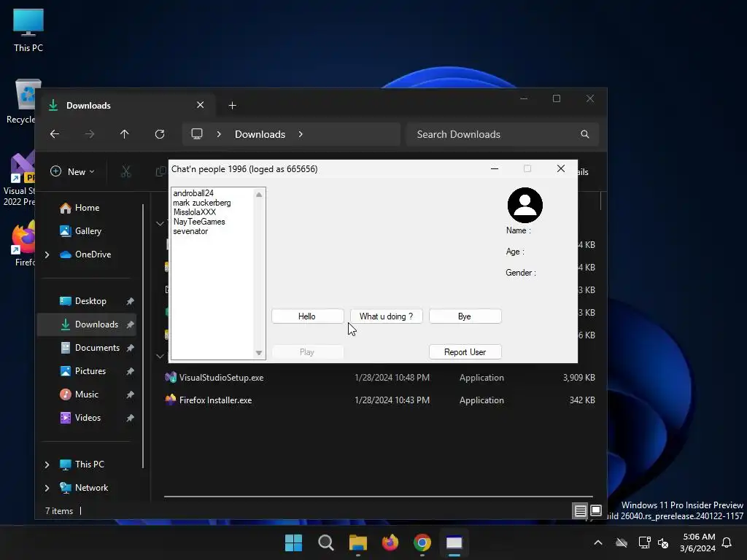
Task: Send the "What u doing ?" message
Action: 387,316
